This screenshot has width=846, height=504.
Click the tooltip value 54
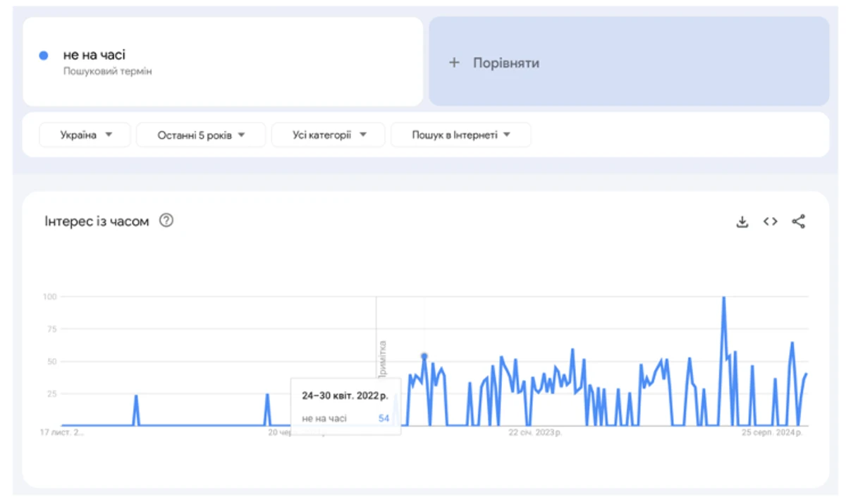pos(384,419)
